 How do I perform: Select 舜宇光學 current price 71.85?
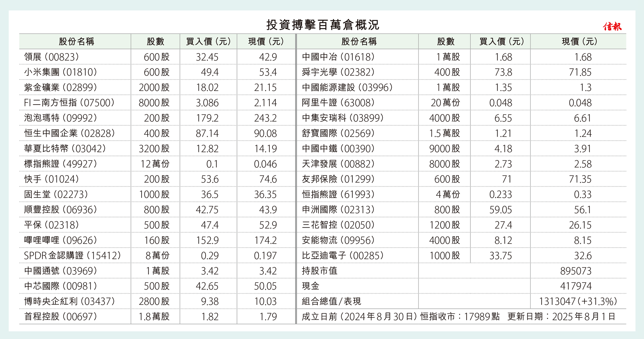point(580,72)
